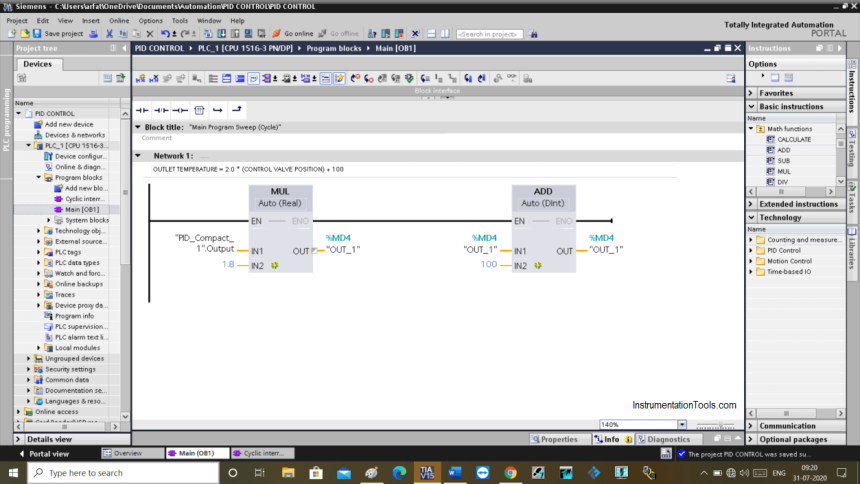Click the MUL instruction block title

click(280, 192)
